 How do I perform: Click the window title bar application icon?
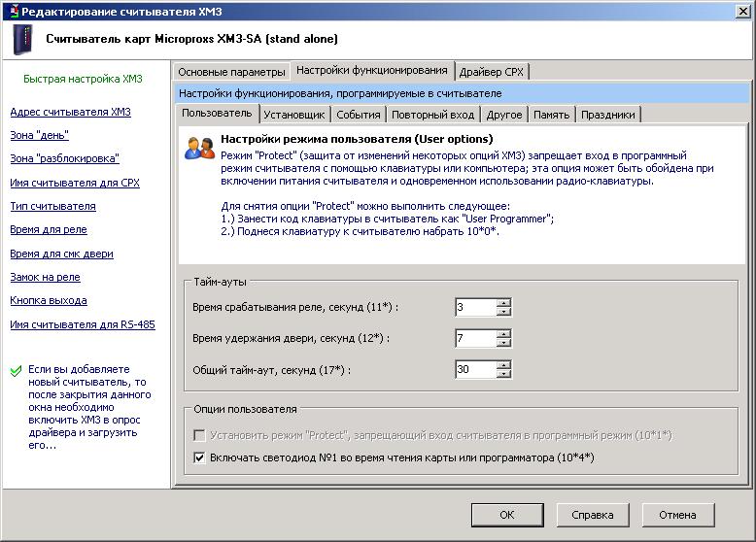click(11, 10)
